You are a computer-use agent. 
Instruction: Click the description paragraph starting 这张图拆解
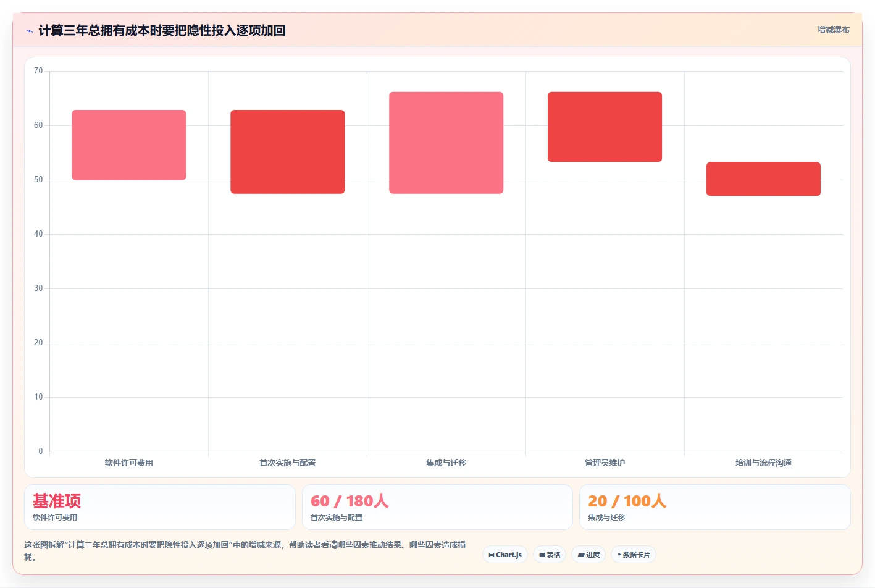point(245,551)
